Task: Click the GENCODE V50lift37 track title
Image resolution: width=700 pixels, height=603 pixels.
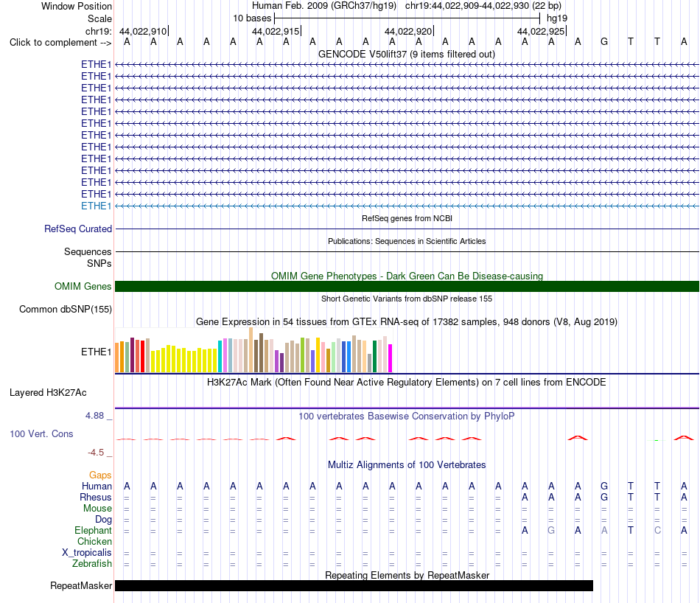Action: click(406, 54)
